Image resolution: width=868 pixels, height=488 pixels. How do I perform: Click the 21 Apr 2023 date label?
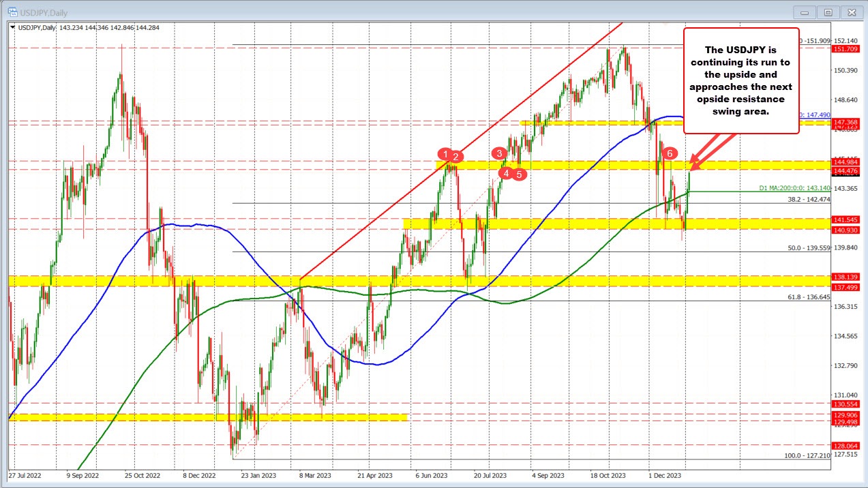[x=374, y=474]
